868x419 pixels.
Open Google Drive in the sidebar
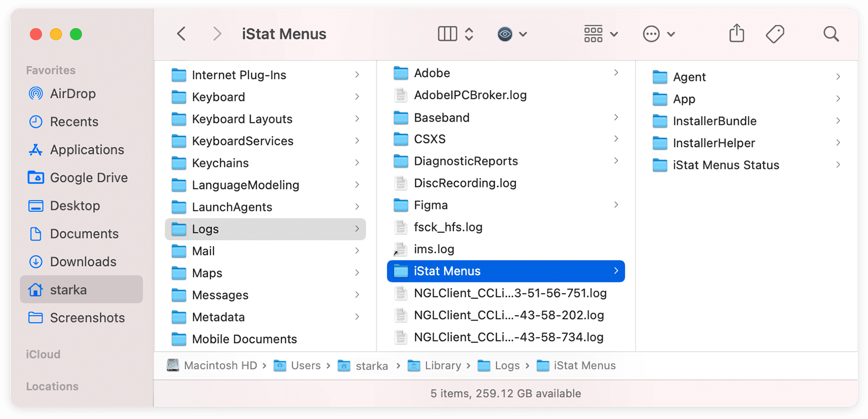point(81,177)
